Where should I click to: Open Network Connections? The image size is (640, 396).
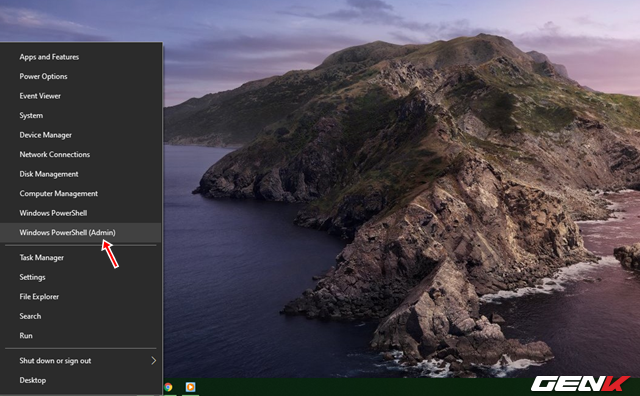tap(81, 155)
